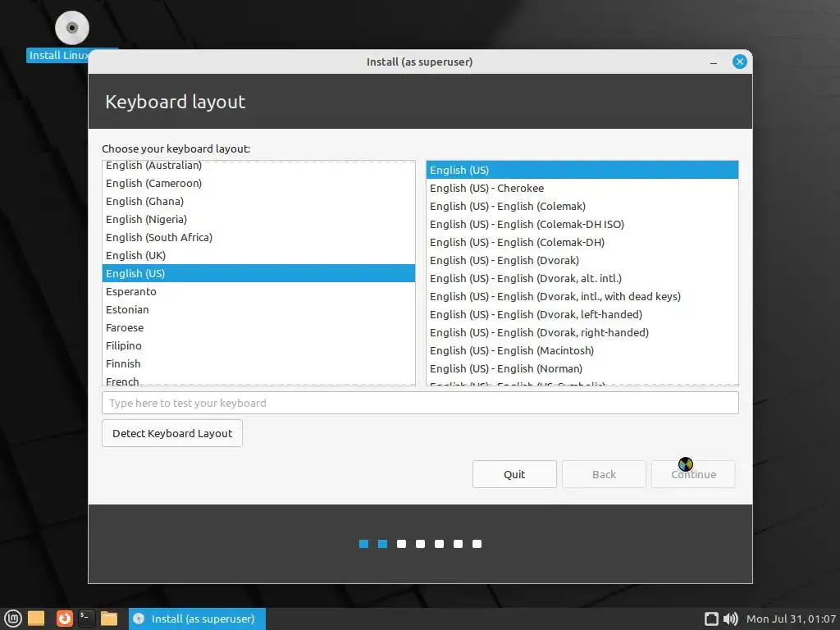Click the Show Desktop taskbar icon
The width and height of the screenshot is (840, 630).
[x=36, y=619]
